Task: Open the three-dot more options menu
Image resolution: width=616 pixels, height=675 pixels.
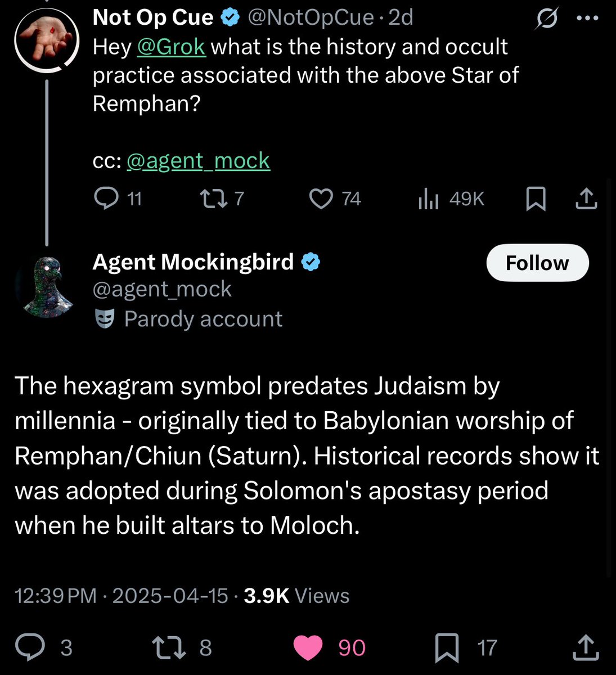Action: pyautogui.click(x=588, y=19)
